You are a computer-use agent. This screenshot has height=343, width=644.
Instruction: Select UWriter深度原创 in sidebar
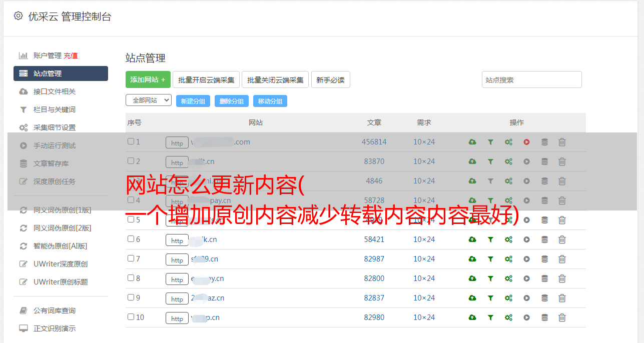click(x=61, y=264)
